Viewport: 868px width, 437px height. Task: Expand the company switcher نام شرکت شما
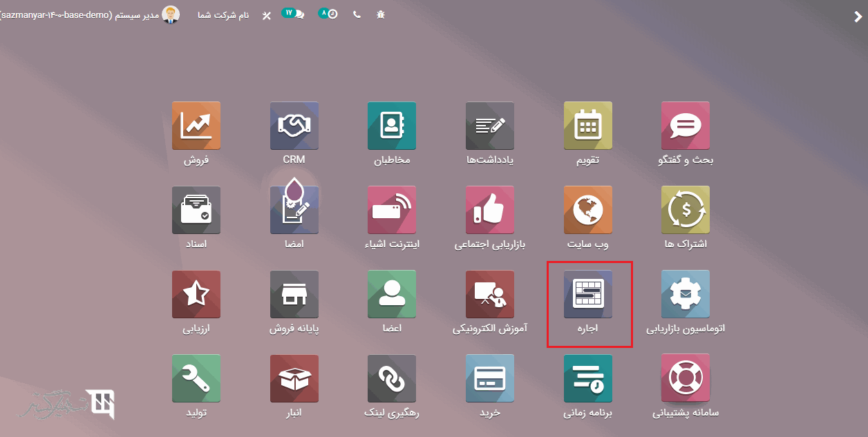click(x=223, y=14)
